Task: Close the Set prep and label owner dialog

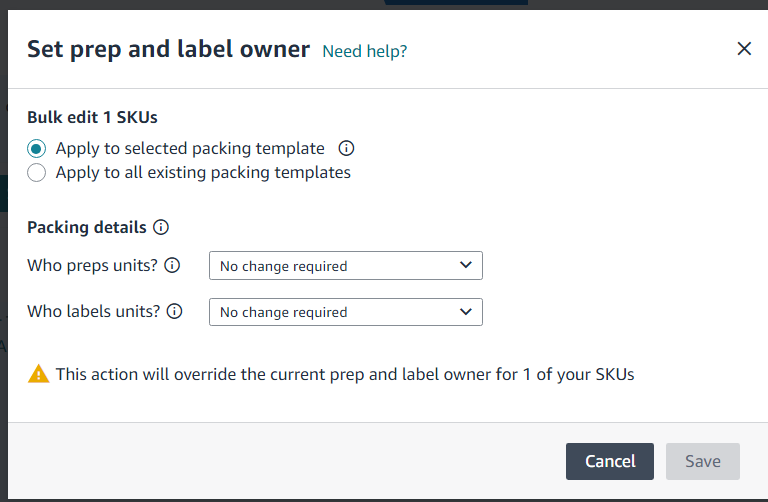Action: [744, 48]
